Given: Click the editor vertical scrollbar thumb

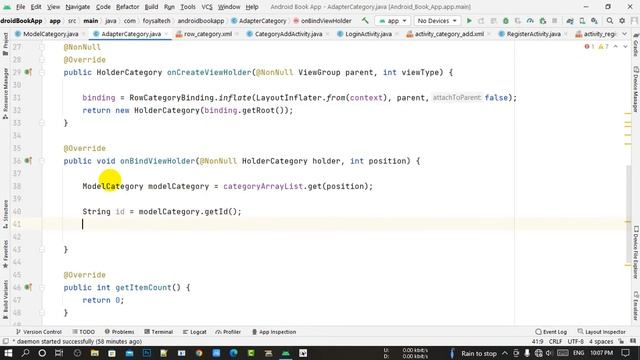Looking at the screenshot, I should tap(629, 214).
